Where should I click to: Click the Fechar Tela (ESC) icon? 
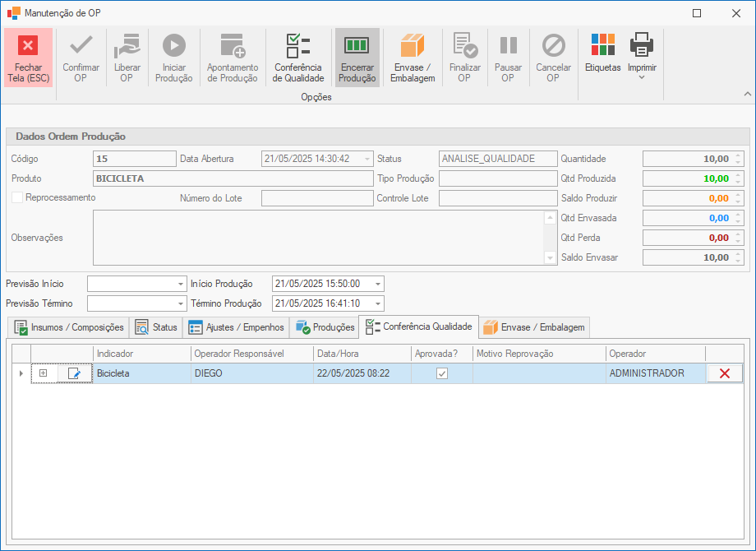pyautogui.click(x=28, y=46)
